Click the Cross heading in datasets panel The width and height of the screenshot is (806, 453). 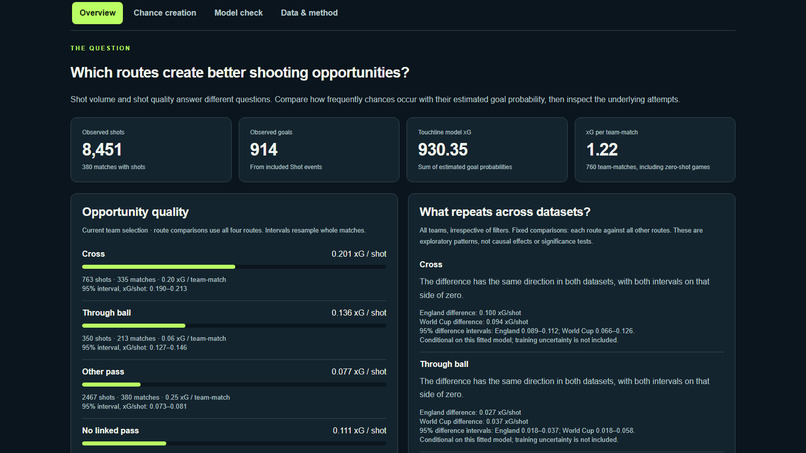tap(431, 264)
